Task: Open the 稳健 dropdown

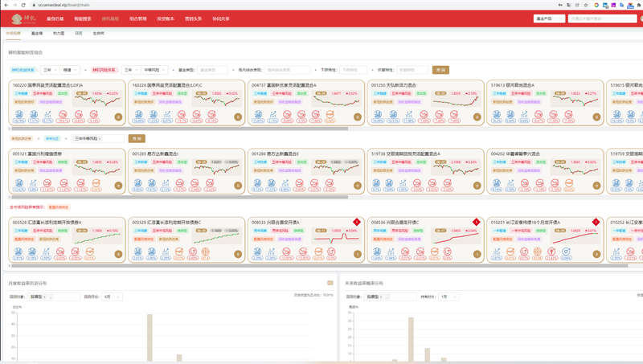Action: point(70,70)
